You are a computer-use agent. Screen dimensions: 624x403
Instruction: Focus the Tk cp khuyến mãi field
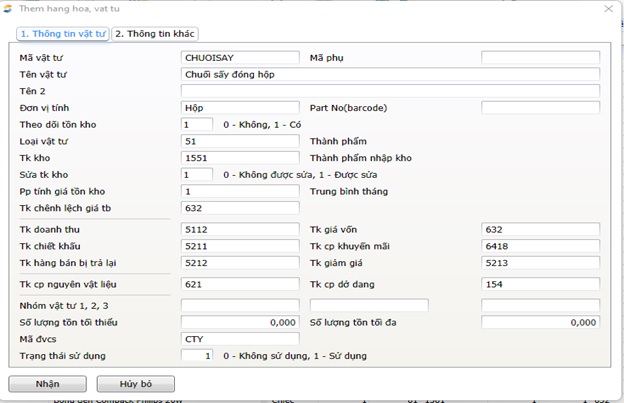point(540,246)
